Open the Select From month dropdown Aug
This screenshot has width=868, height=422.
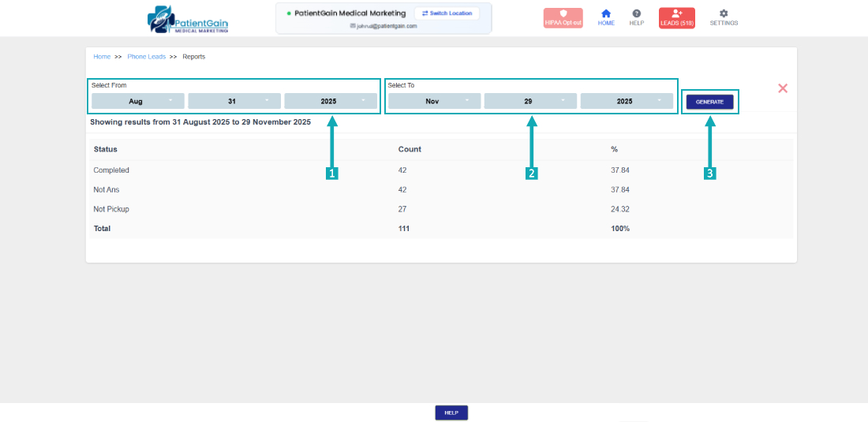point(138,101)
